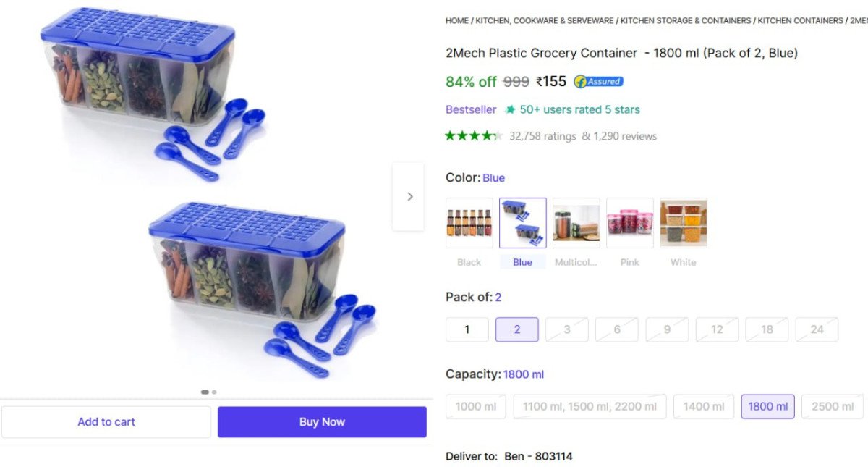Click Buy Now
The image size is (868, 467).
pyautogui.click(x=322, y=421)
